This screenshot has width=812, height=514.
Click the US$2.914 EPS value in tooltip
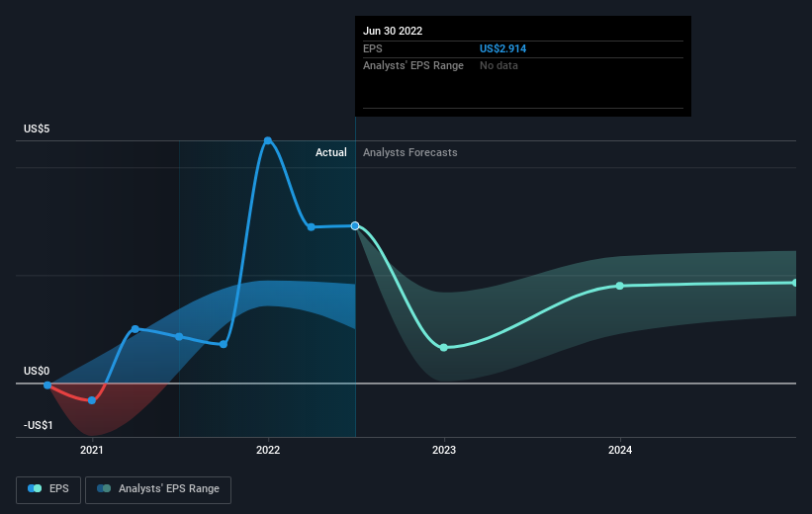[502, 48]
